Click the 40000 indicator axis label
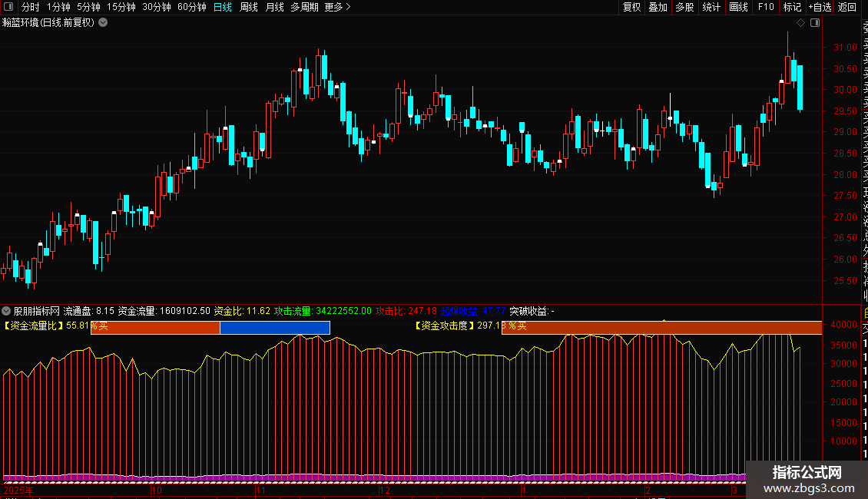Image resolution: width=868 pixels, height=499 pixels. pos(843,325)
